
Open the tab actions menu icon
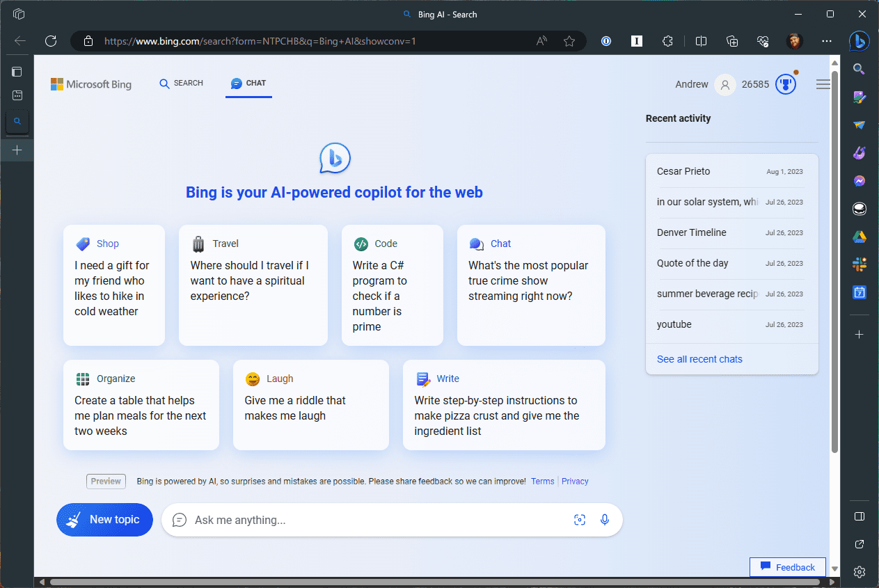[17, 72]
